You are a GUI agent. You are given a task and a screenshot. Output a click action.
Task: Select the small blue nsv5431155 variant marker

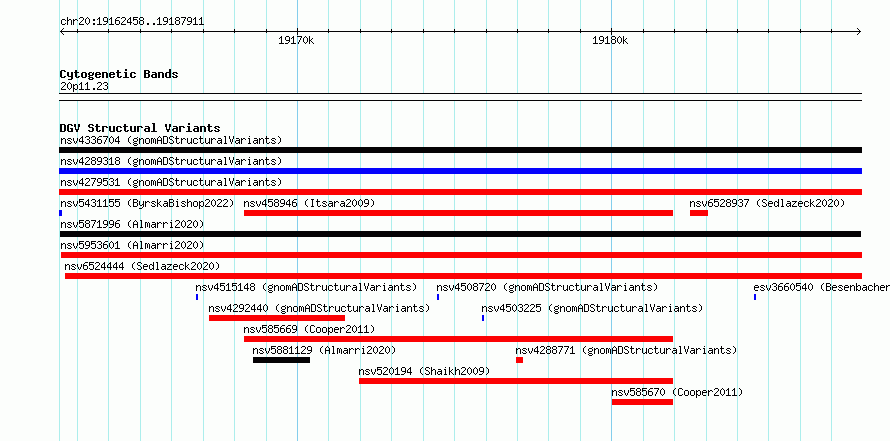[61, 213]
